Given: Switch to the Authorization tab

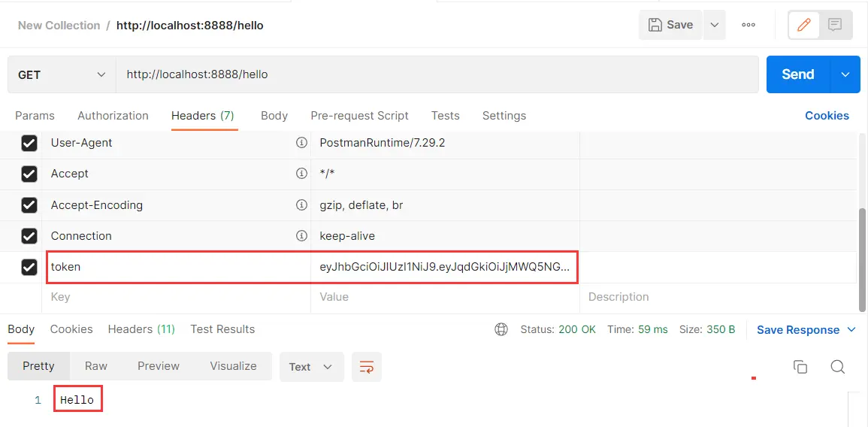Looking at the screenshot, I should click(113, 116).
